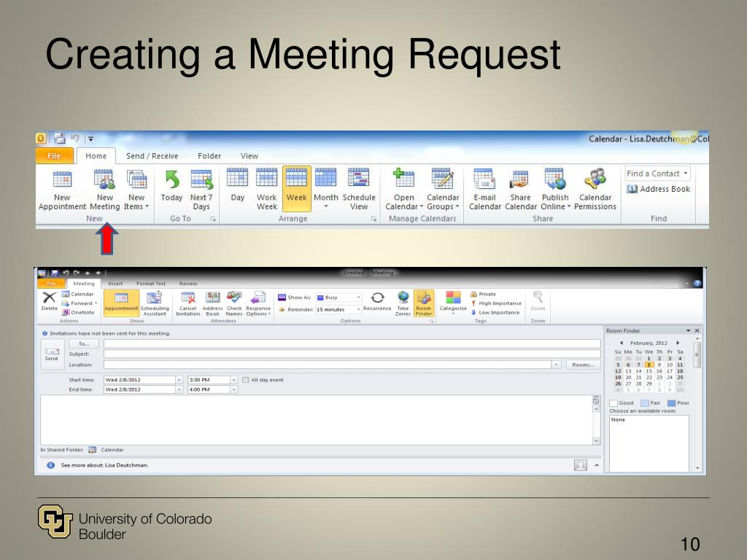The image size is (747, 560).
Task: Open Response Options dropdown
Action: (x=258, y=304)
